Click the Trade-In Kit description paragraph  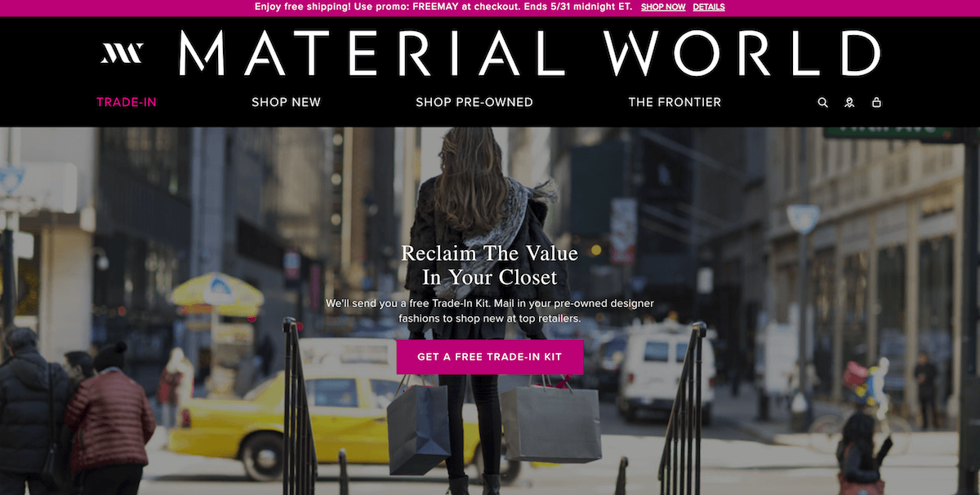(x=490, y=310)
